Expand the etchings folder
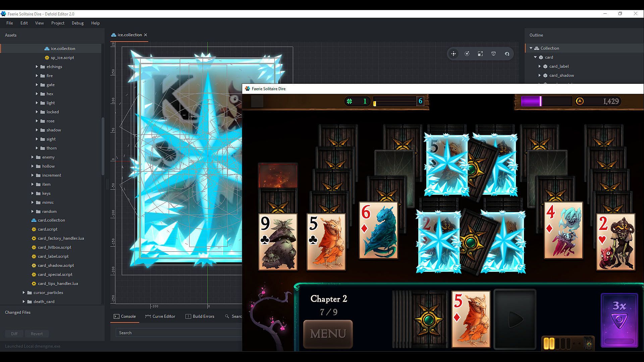The image size is (644, 362). pos(37,67)
